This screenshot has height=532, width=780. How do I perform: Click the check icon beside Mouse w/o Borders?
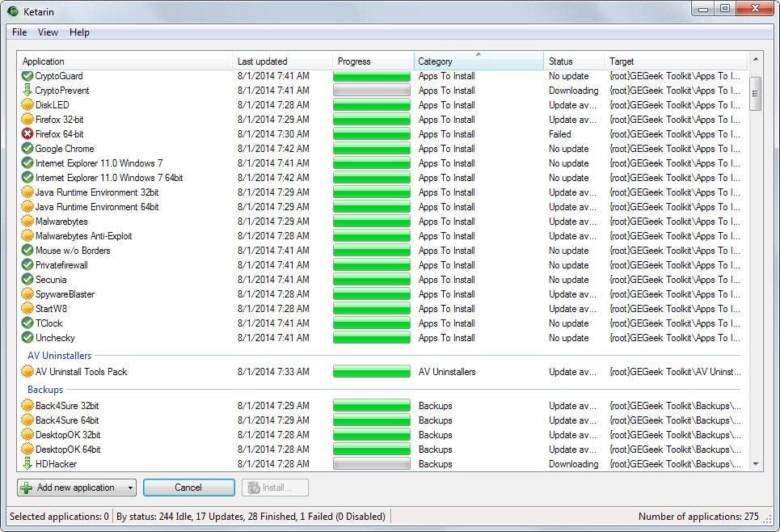point(27,251)
